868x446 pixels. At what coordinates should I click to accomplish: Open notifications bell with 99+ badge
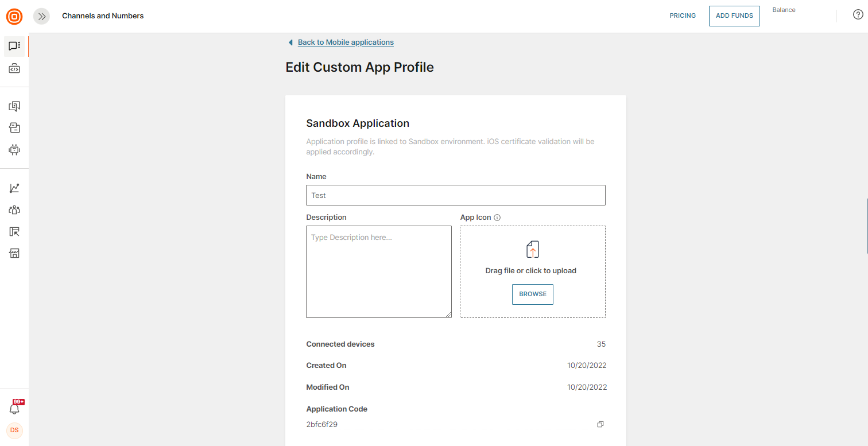14,409
